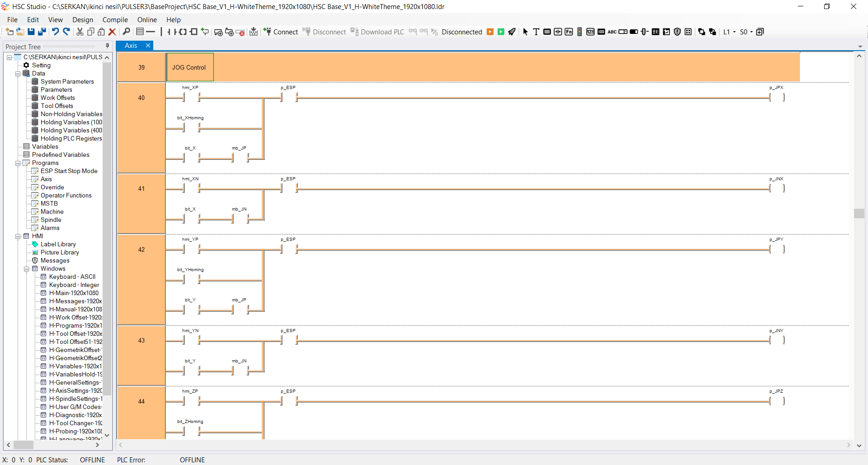Click the compile build icon
The width and height of the screenshot is (868, 465).
[254, 32]
